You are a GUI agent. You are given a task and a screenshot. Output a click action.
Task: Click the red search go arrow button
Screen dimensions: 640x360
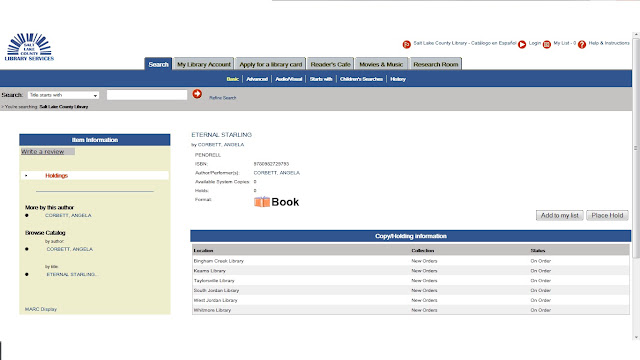pos(197,94)
